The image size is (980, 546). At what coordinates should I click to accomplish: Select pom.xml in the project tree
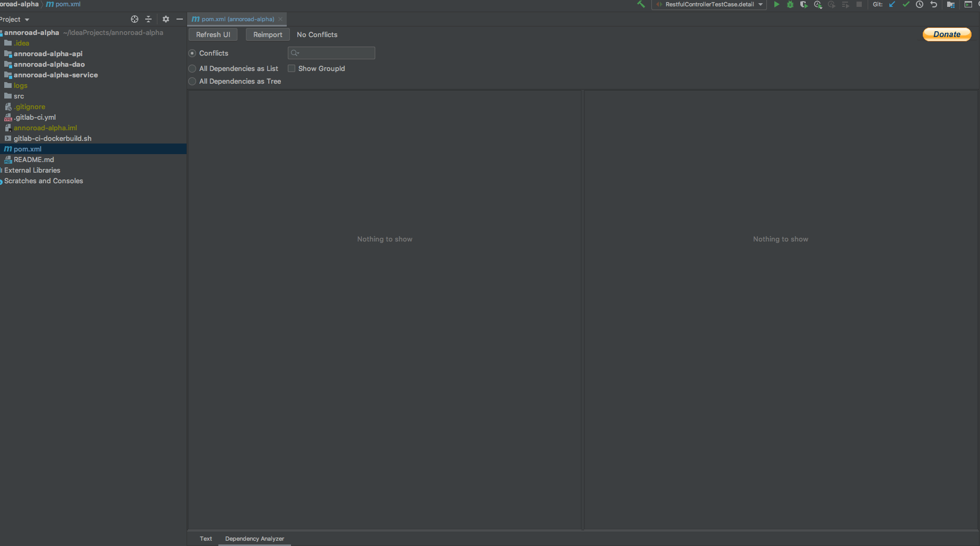coord(93,149)
